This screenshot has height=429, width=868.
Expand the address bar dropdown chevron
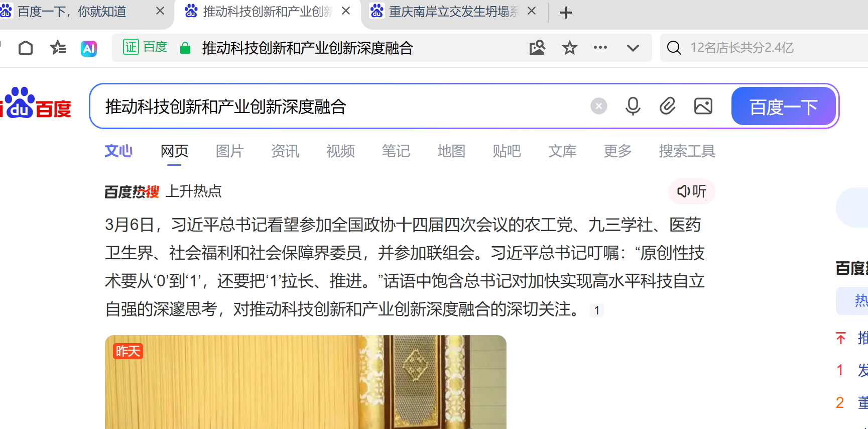point(633,48)
